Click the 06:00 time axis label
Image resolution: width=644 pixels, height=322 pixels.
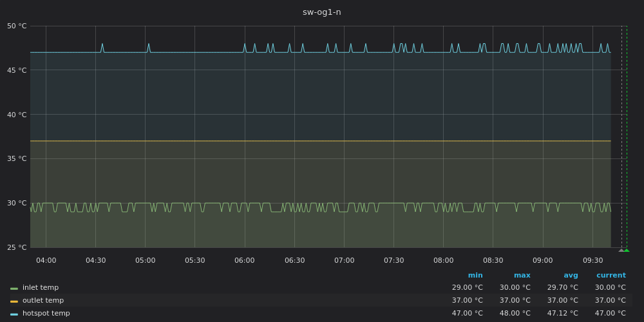click(x=244, y=261)
